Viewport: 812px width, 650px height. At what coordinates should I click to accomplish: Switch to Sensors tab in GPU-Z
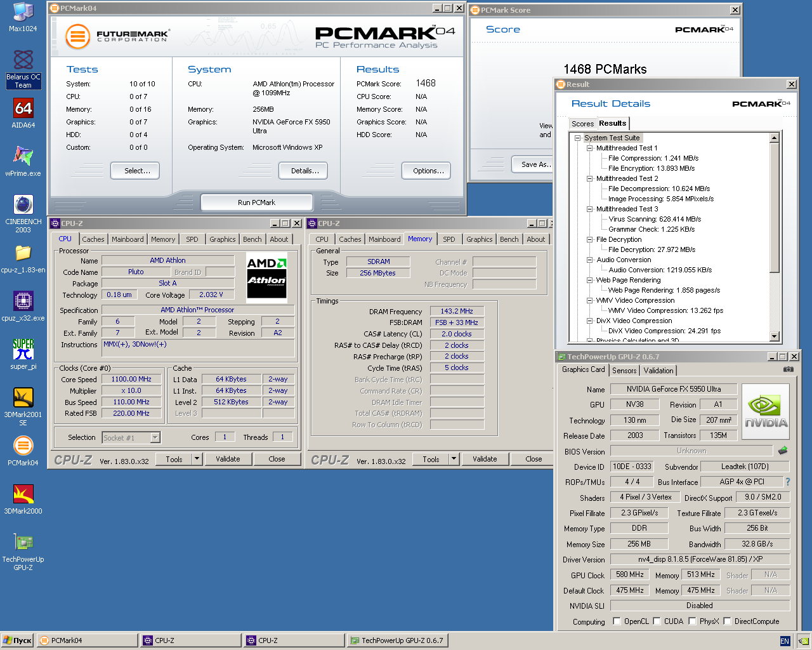tap(624, 370)
